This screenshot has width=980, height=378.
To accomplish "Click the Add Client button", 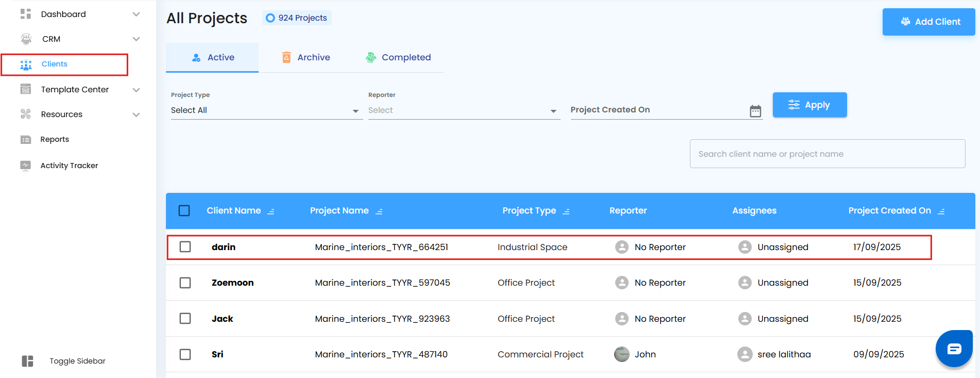I will pos(928,22).
